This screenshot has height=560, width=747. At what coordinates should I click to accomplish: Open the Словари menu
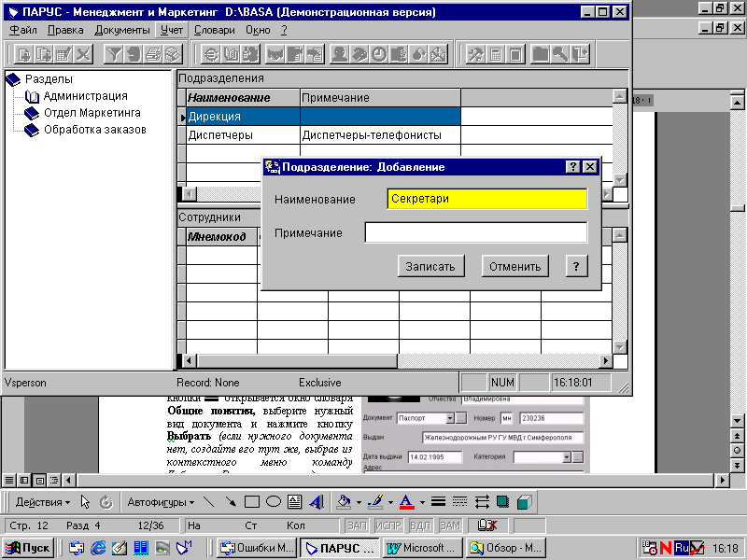point(215,30)
